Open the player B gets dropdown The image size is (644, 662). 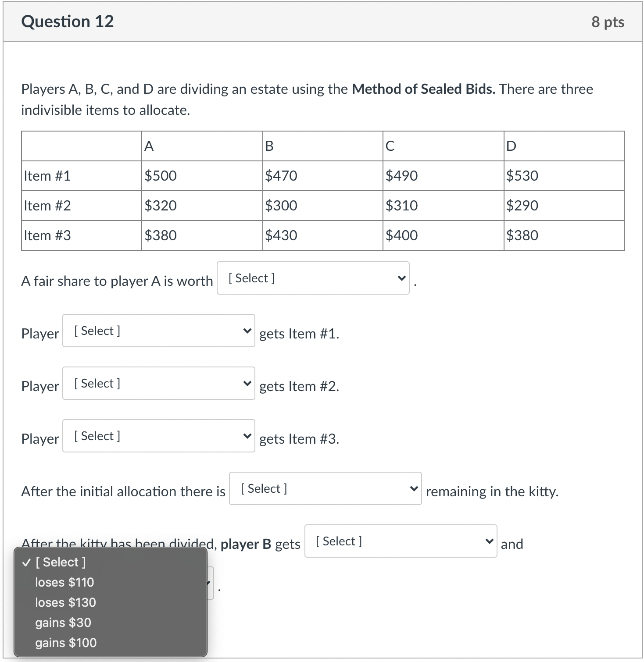coord(400,541)
